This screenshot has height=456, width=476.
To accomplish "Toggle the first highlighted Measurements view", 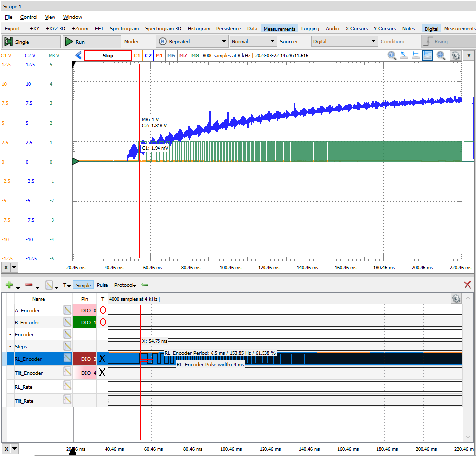I will click(x=279, y=29).
